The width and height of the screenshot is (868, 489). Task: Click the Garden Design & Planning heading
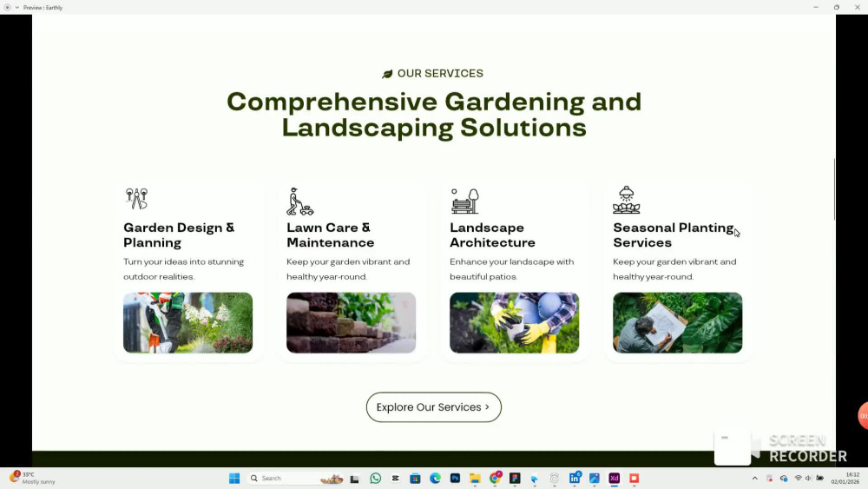pos(179,235)
